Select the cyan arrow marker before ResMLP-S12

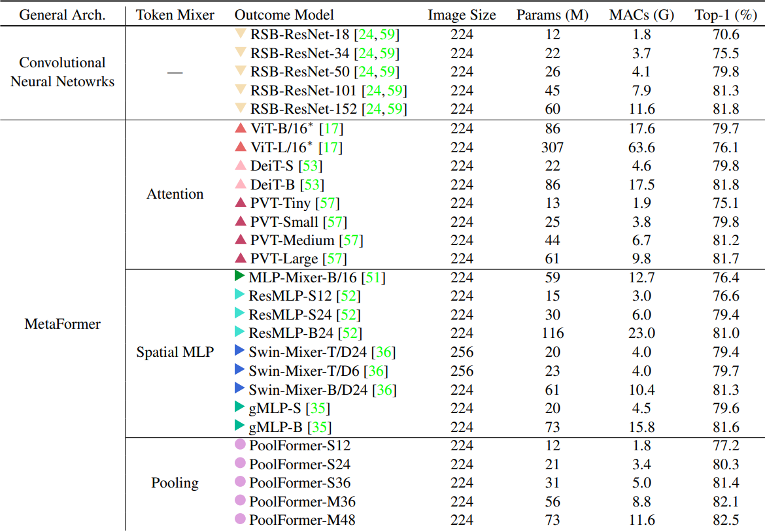(239, 295)
